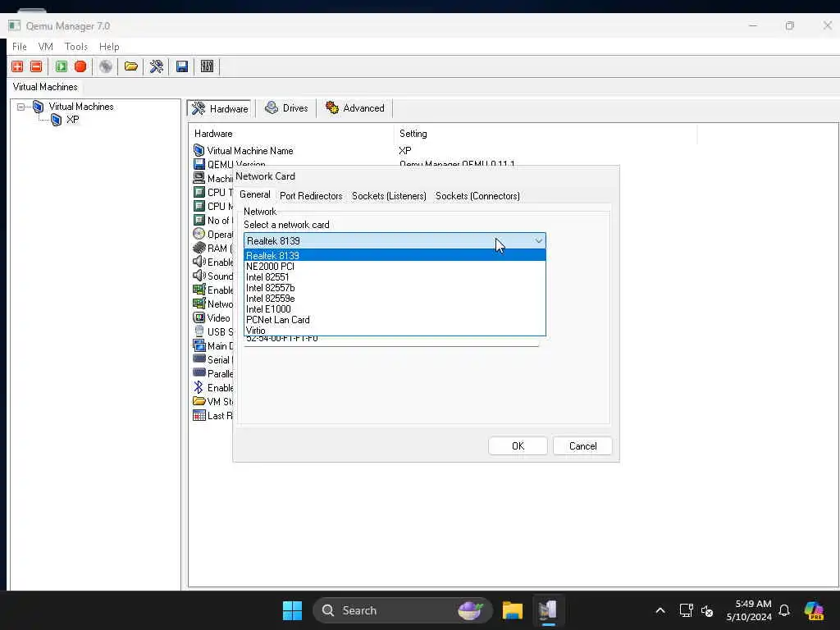Image resolution: width=840 pixels, height=630 pixels.
Task: Click the Sound row speaker icon
Action: tap(199, 276)
